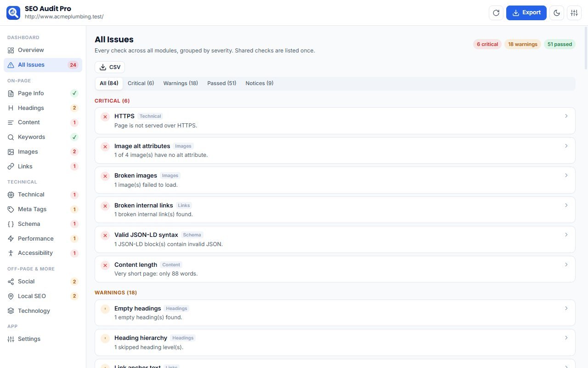Click the Content tag on Content length issue
Screen dimensions: 588x368
point(171,265)
